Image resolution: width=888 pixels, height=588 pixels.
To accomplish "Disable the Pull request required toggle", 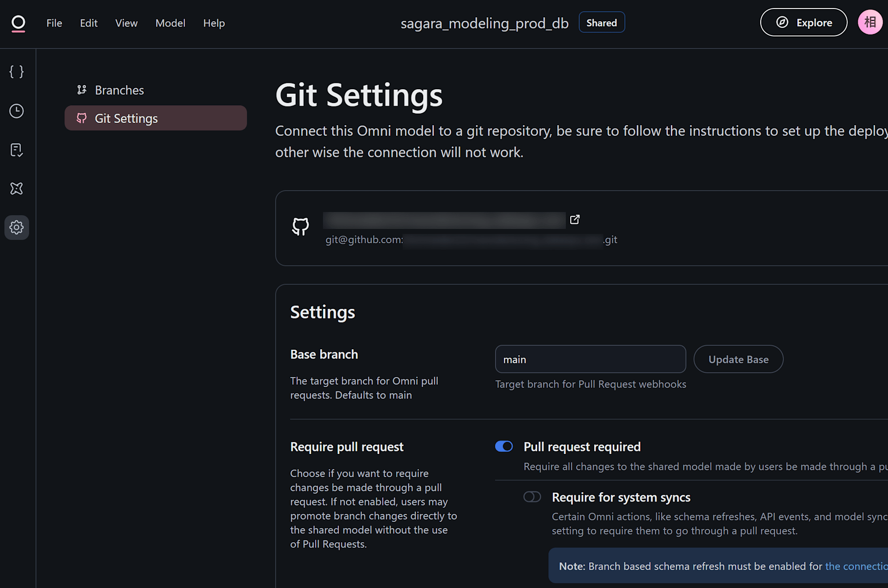I will tap(504, 446).
